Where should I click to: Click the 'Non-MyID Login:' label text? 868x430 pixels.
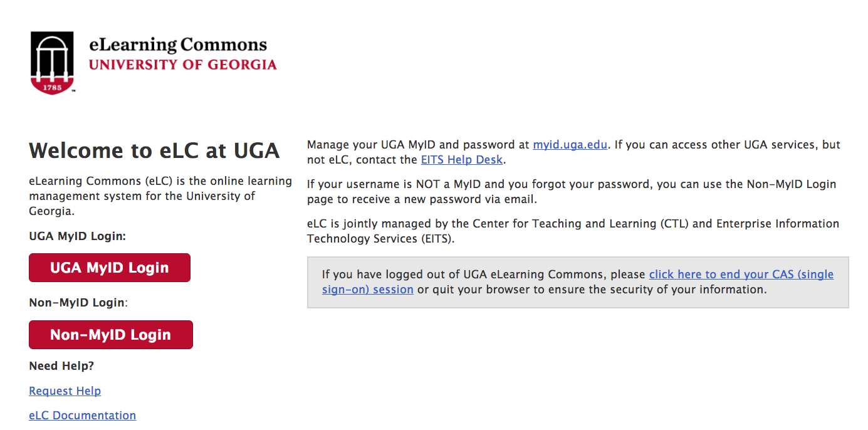[x=78, y=303]
